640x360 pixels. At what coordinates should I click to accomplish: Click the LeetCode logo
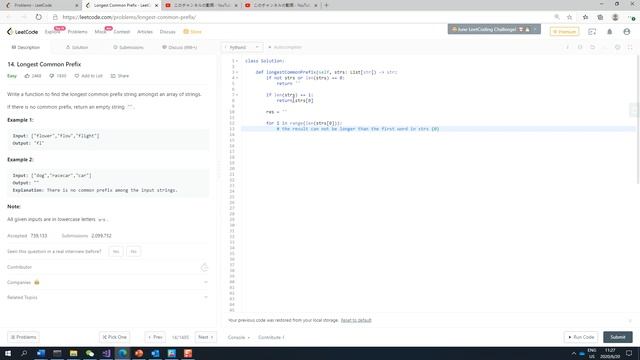(22, 31)
